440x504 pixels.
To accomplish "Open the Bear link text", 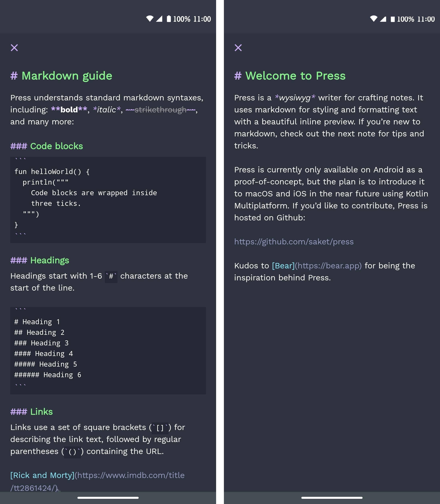I will tap(283, 266).
